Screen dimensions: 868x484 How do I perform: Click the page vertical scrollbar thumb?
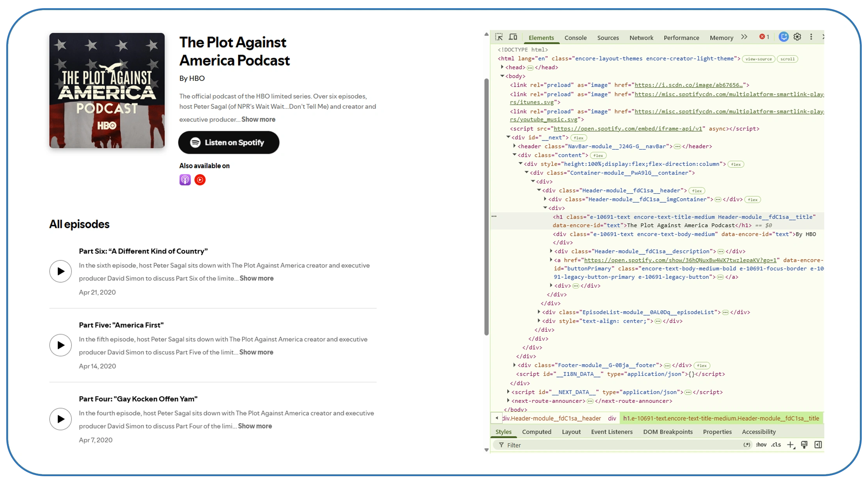pyautogui.click(x=487, y=207)
